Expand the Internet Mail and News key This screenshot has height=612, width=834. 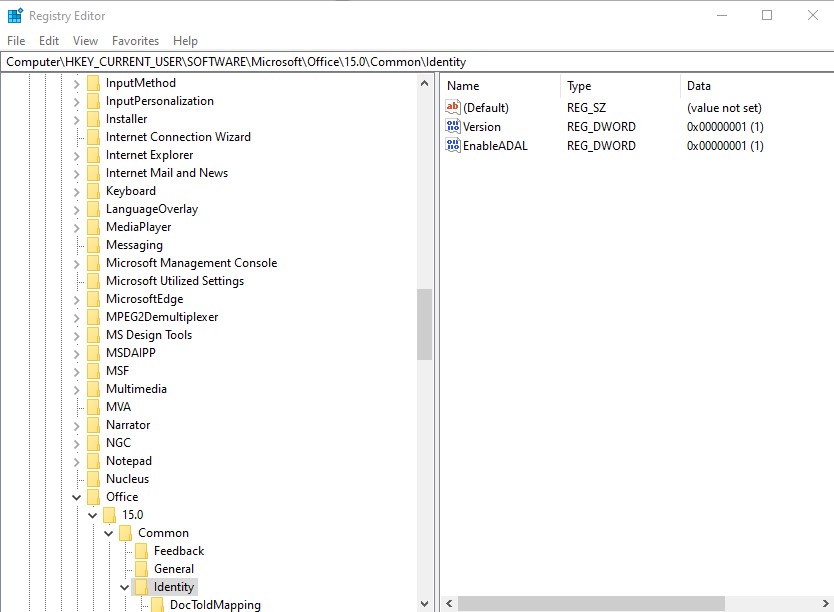77,173
